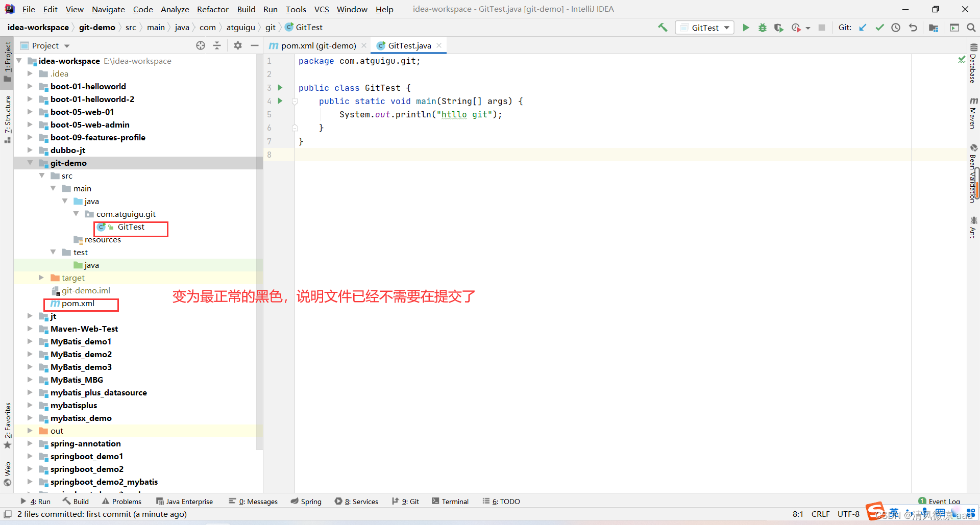
Task: Collapse all in Project panel
Action: click(217, 45)
